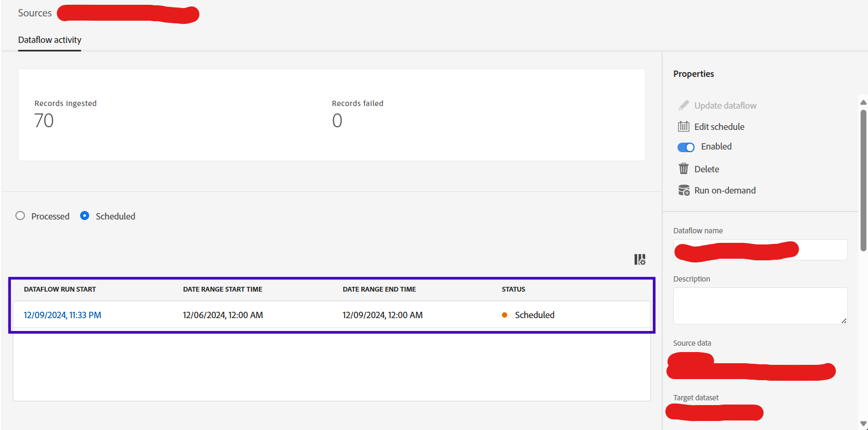Open the column configuration icon above the table
868x430 pixels.
tap(639, 259)
